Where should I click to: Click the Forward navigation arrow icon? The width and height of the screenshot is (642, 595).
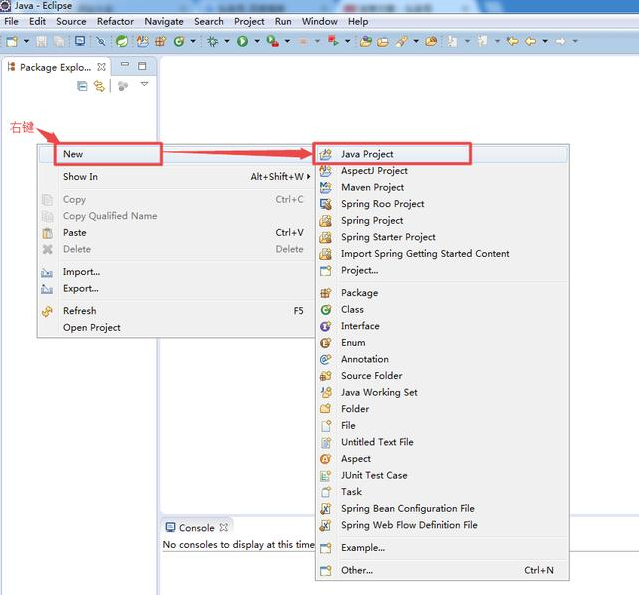point(561,41)
